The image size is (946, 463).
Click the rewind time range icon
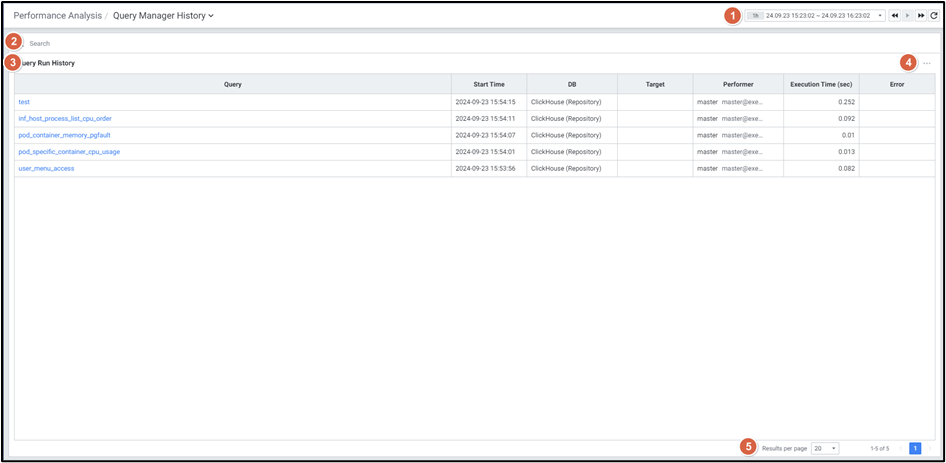[x=896, y=16]
